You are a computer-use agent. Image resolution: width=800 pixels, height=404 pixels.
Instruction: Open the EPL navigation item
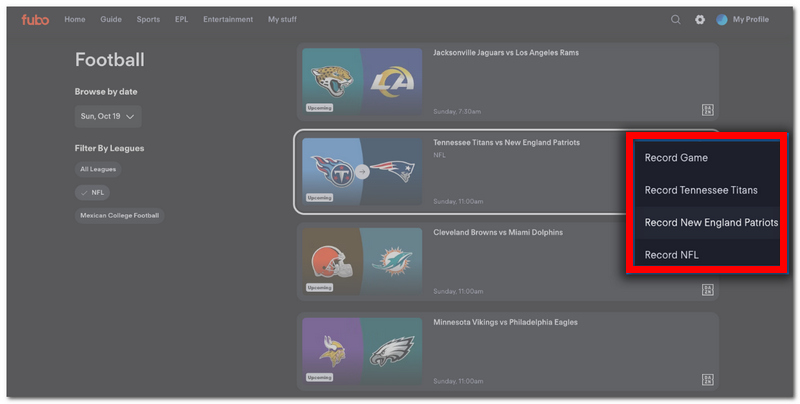(x=182, y=19)
